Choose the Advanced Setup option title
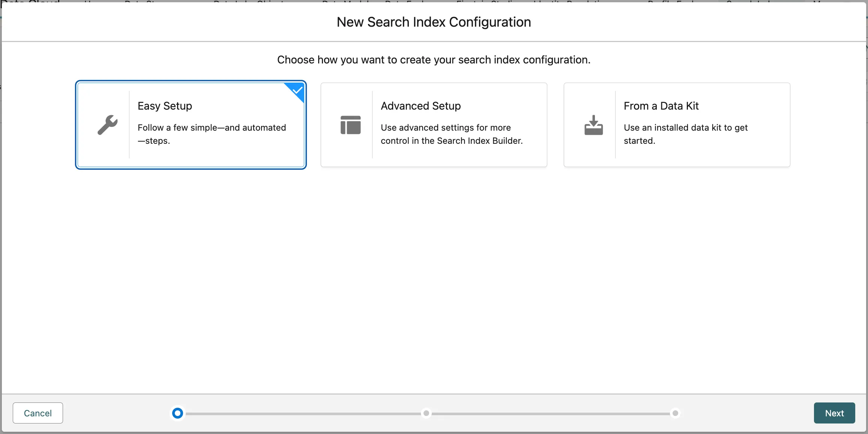The width and height of the screenshot is (868, 434). 420,106
